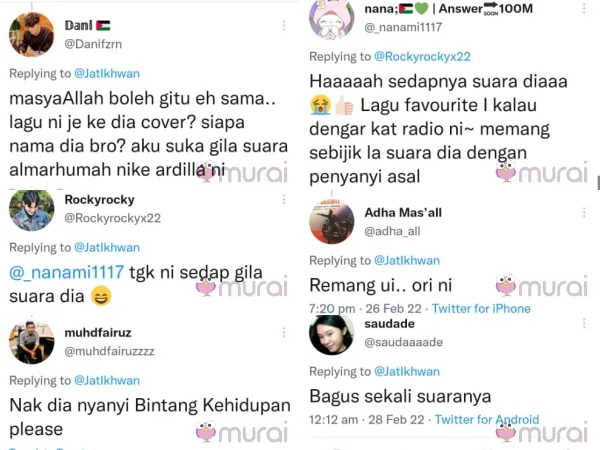Open more options on Dani's tweet
Image resolution: width=600 pixels, height=450 pixels.
[x=284, y=26]
